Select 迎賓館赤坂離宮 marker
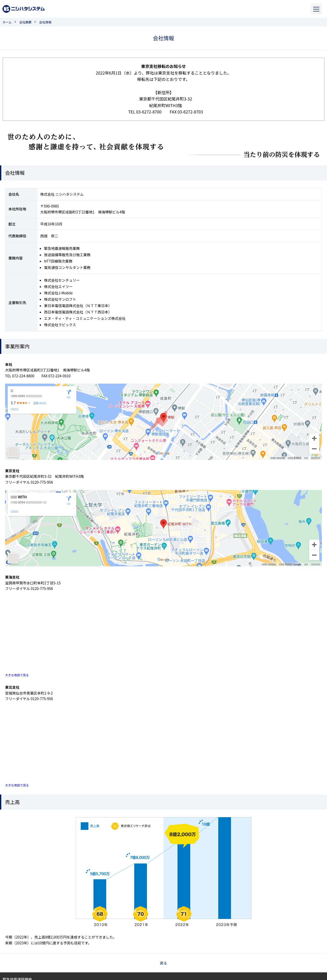 [x=54, y=544]
